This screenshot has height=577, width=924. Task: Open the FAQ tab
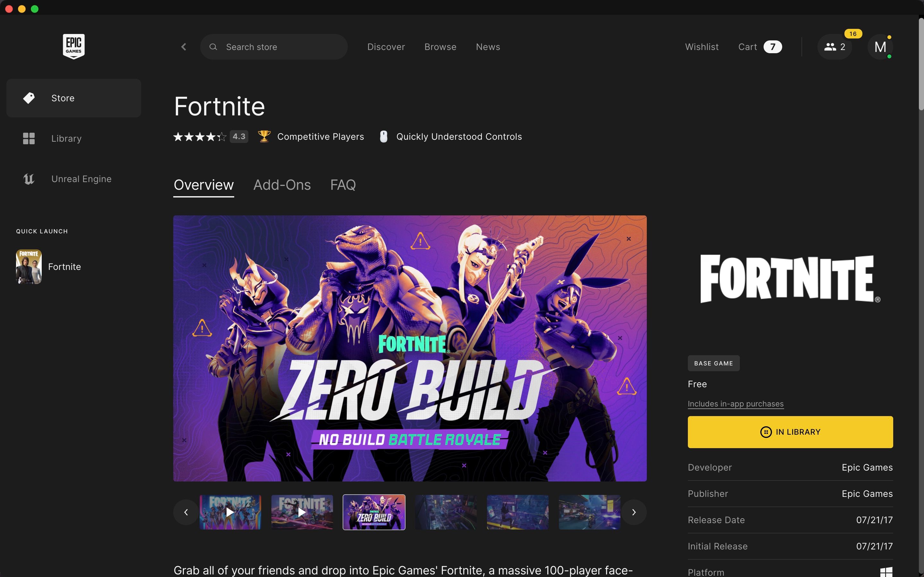coord(343,185)
